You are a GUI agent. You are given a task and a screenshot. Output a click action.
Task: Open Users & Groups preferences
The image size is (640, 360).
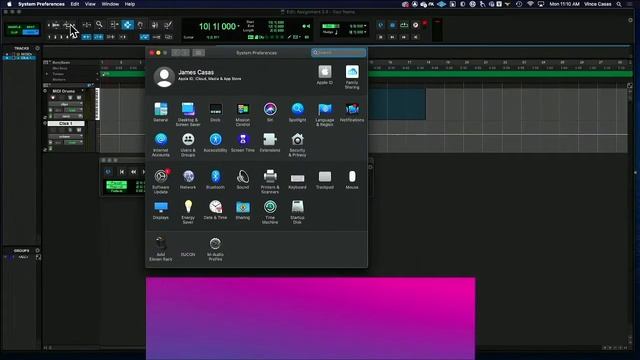point(188,144)
